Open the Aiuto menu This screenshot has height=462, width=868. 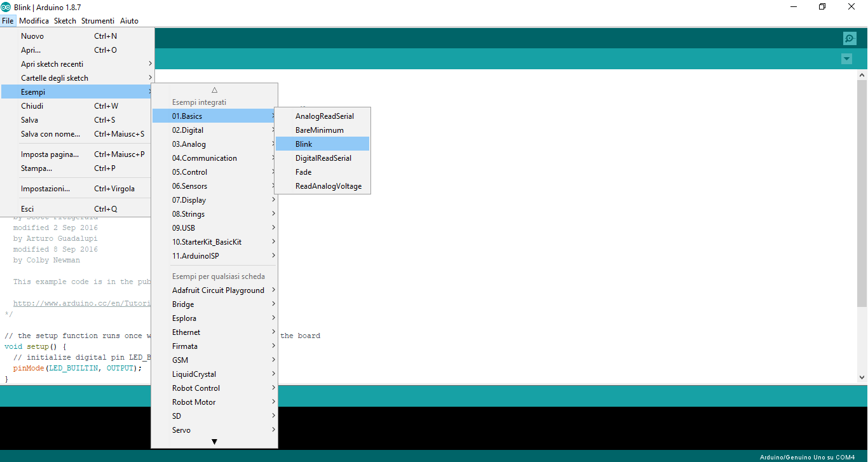pyautogui.click(x=129, y=21)
